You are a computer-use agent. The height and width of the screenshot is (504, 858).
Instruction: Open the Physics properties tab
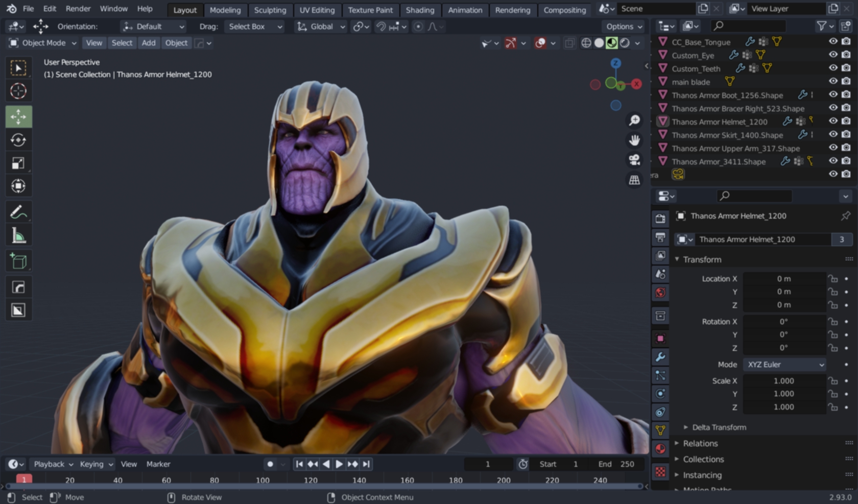coord(660,394)
